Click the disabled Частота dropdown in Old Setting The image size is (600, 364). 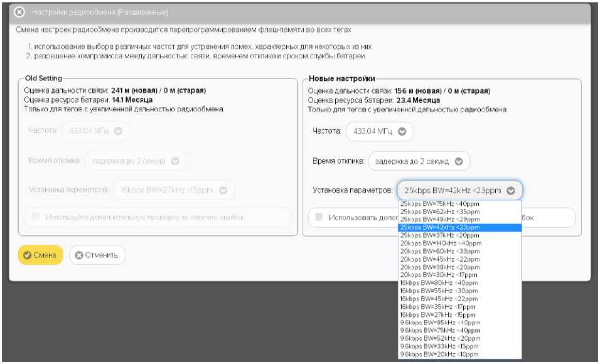[x=96, y=131]
